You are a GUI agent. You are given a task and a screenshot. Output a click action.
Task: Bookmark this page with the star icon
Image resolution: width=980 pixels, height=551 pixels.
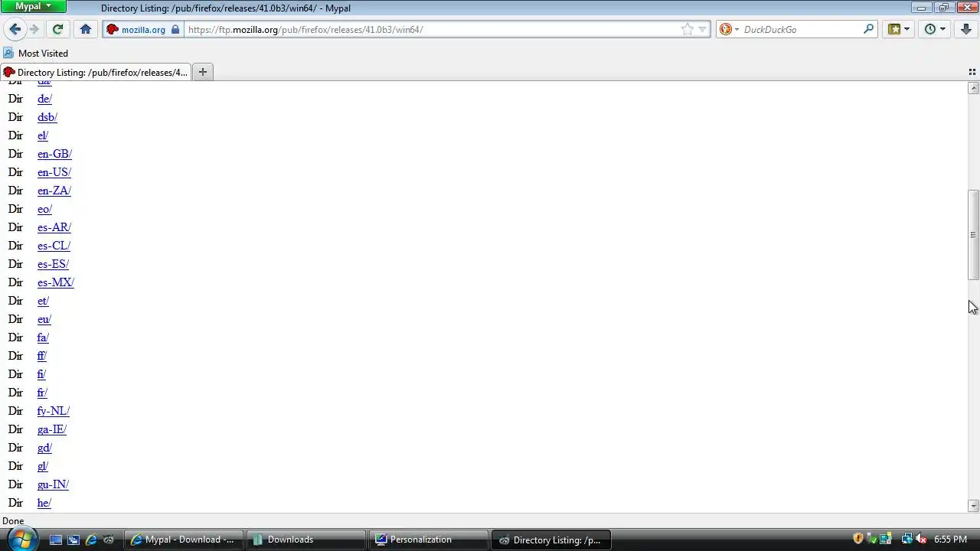[688, 29]
